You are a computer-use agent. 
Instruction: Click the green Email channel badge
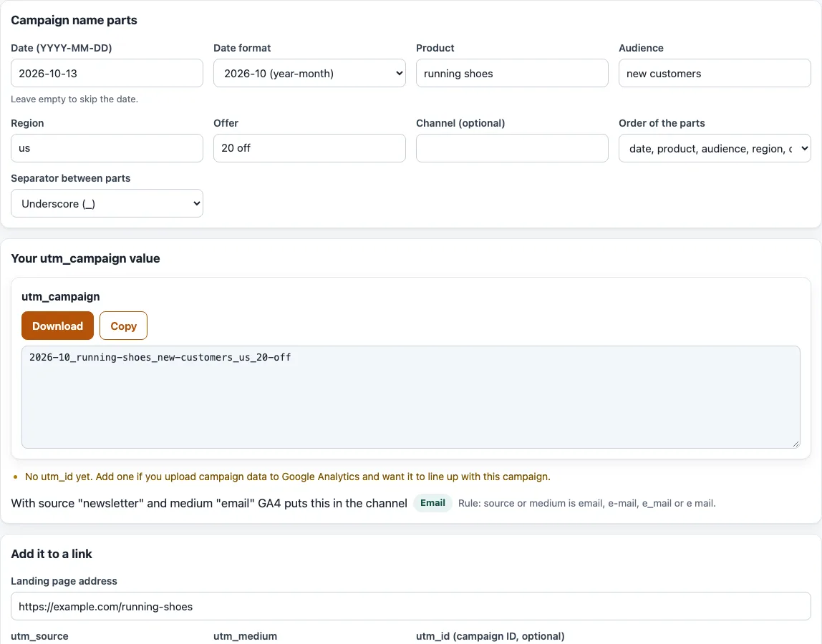tap(432, 503)
